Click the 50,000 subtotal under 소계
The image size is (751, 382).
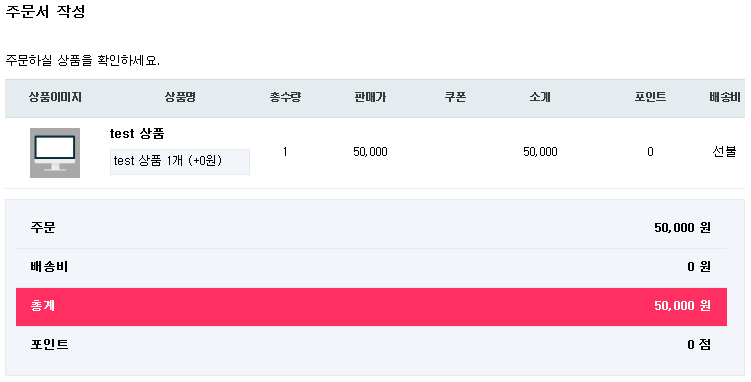coord(540,152)
